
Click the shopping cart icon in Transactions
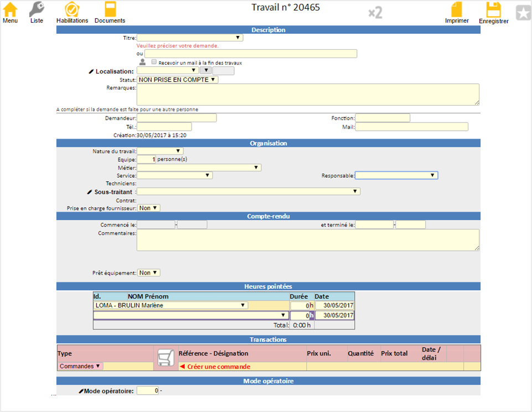tap(166, 358)
